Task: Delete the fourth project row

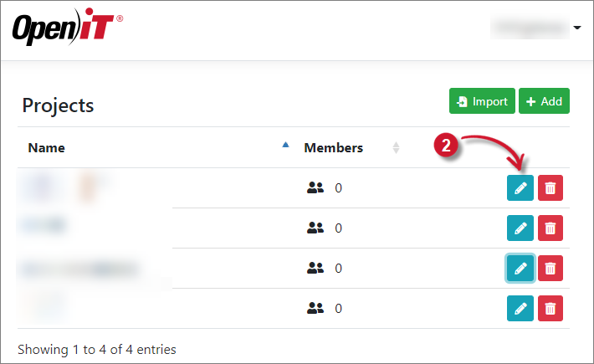Action: click(x=550, y=308)
